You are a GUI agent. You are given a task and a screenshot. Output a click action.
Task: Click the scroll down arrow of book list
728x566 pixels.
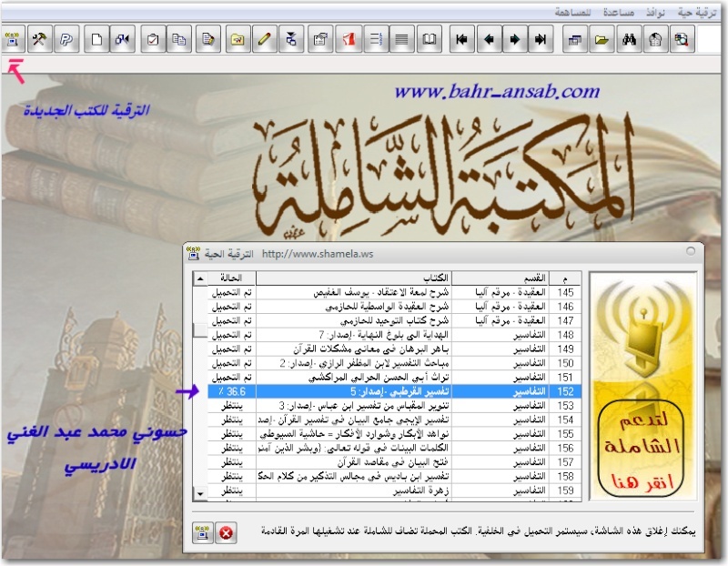pos(200,493)
